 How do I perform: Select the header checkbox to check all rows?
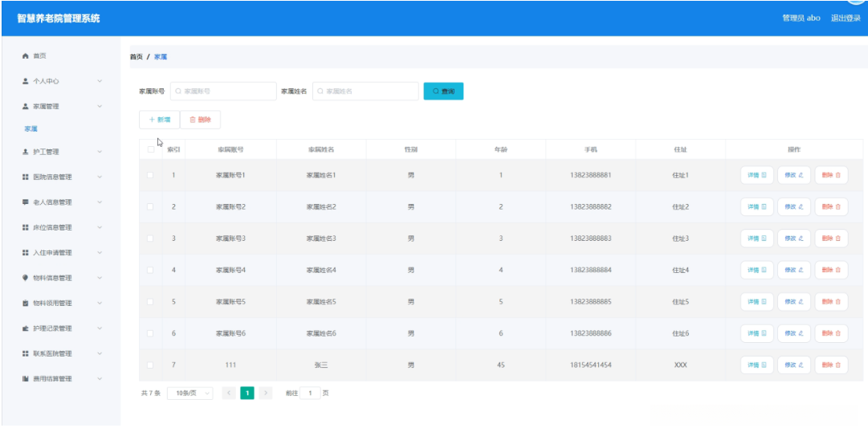(151, 149)
